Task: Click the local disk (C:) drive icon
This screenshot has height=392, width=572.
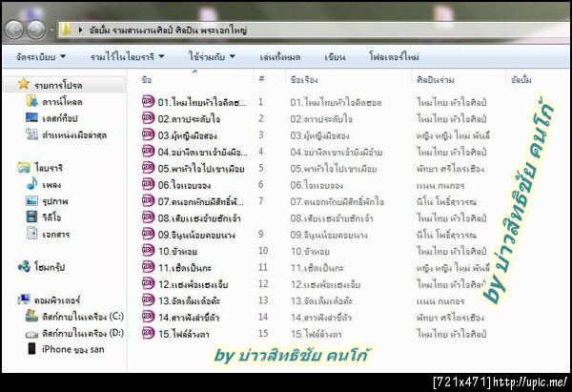Action: pyautogui.click(x=31, y=316)
